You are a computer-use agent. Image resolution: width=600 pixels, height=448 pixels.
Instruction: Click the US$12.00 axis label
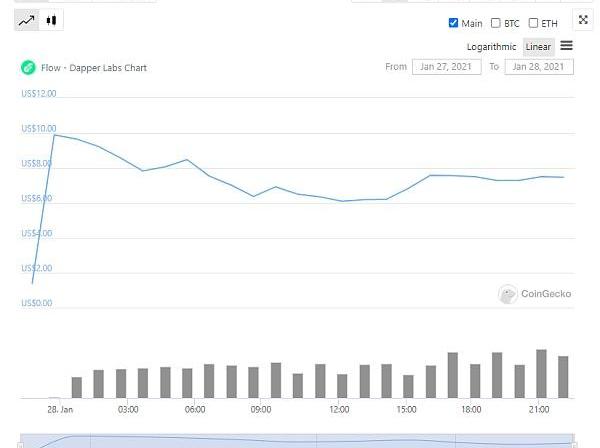click(39, 93)
